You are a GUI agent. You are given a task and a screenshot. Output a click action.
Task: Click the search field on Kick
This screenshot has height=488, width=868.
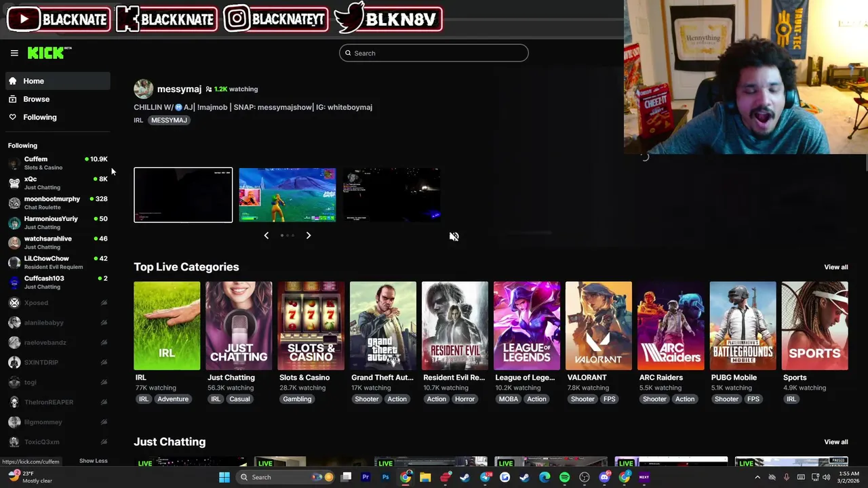click(x=434, y=53)
